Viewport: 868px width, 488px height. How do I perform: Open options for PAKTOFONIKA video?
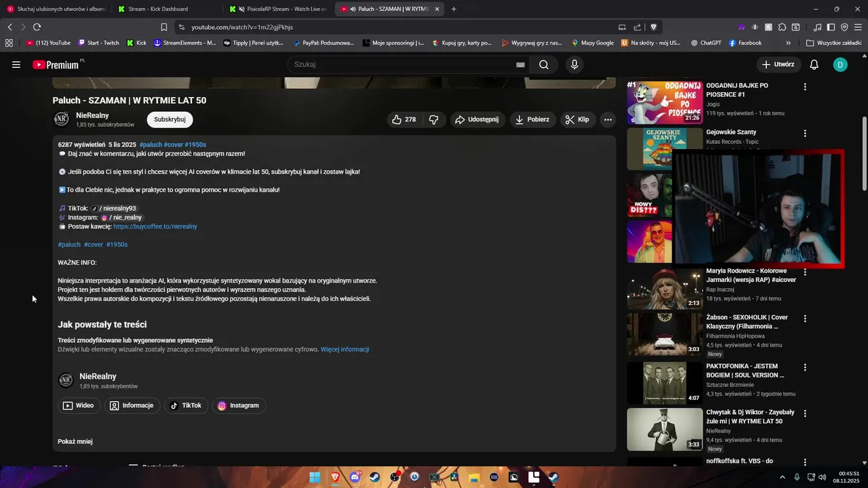805,367
